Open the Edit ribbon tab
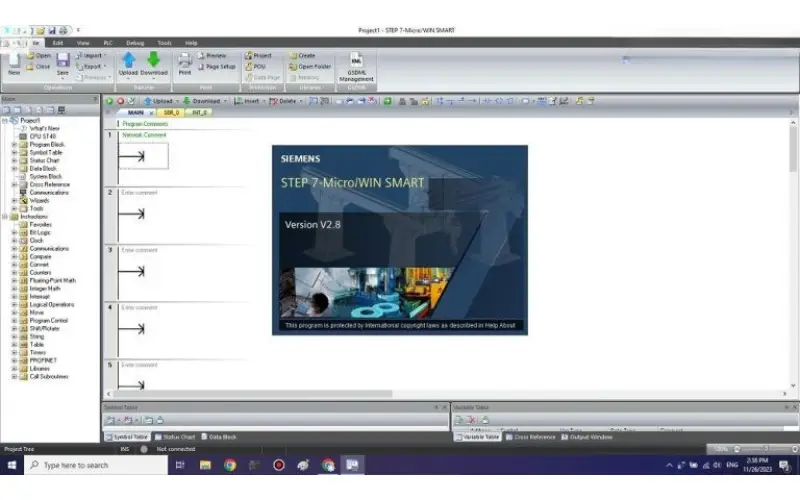Screen dimensions: 800x500 (x=58, y=43)
